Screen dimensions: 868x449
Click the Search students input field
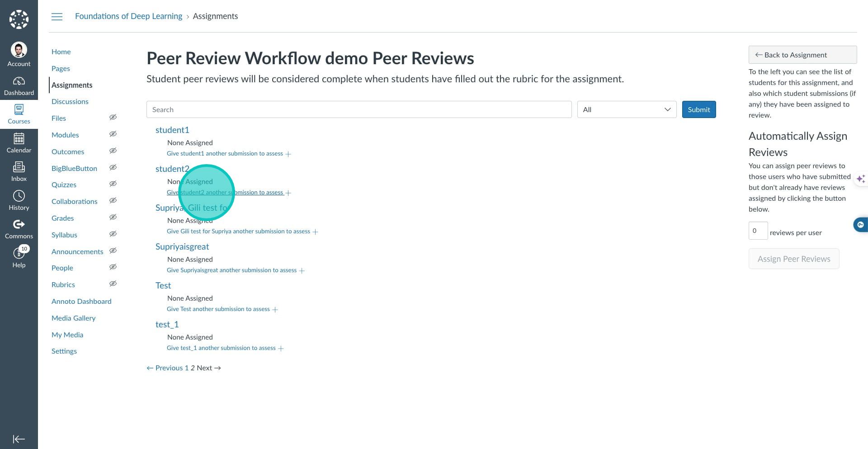pyautogui.click(x=359, y=109)
